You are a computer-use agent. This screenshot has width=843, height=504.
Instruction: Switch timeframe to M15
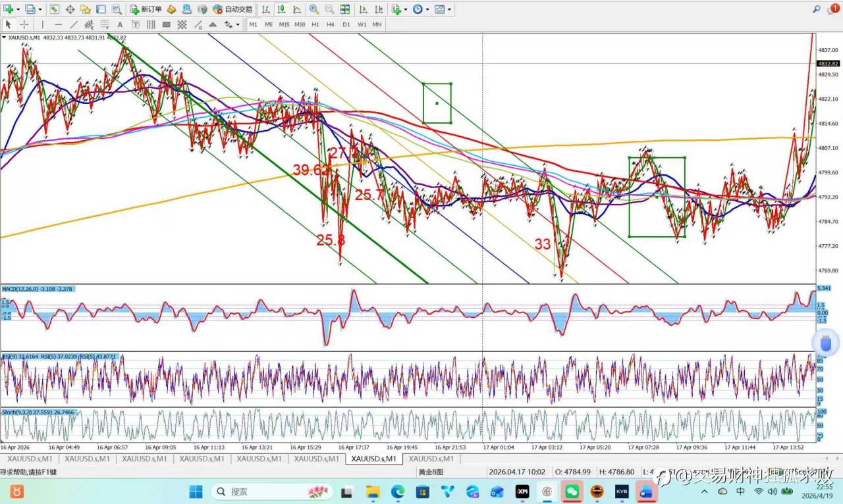(x=285, y=24)
